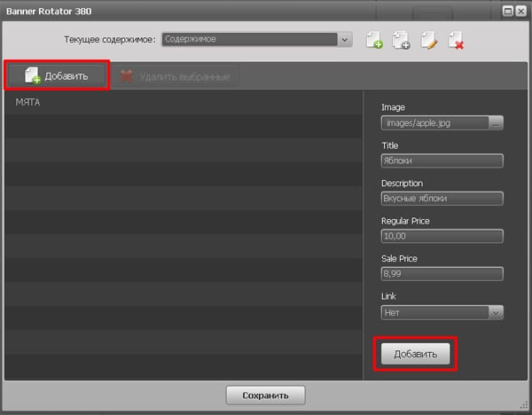Screen dimensions: 532x415
Task: Browse for image with the ellipsis button
Action: point(495,123)
